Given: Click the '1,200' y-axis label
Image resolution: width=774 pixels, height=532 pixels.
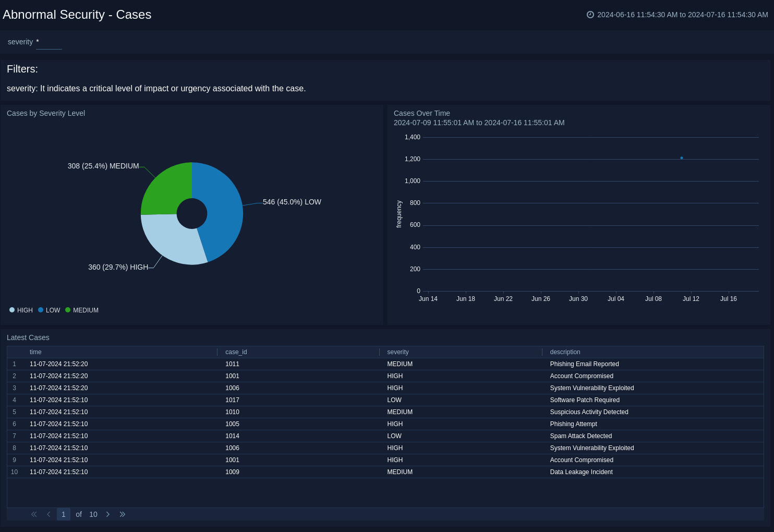Looking at the screenshot, I should click(x=412, y=159).
